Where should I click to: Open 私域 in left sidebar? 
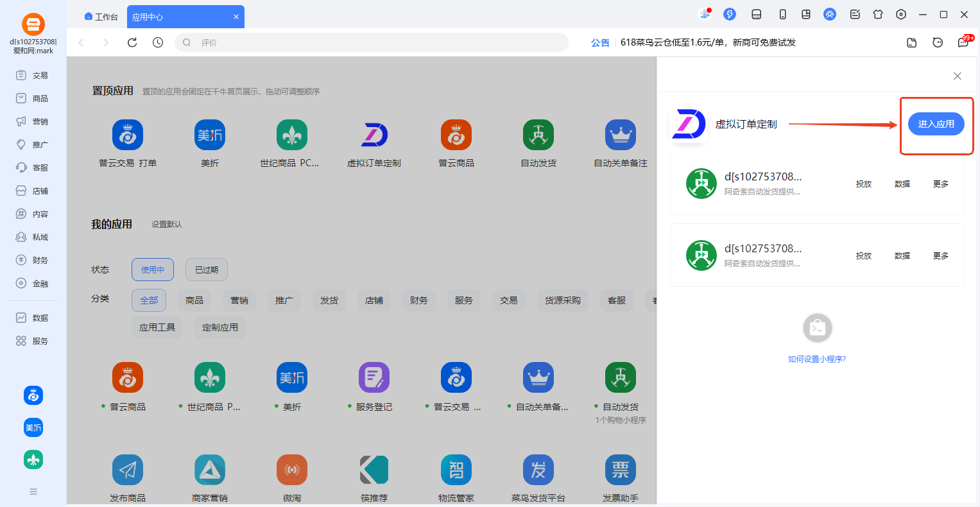33,237
